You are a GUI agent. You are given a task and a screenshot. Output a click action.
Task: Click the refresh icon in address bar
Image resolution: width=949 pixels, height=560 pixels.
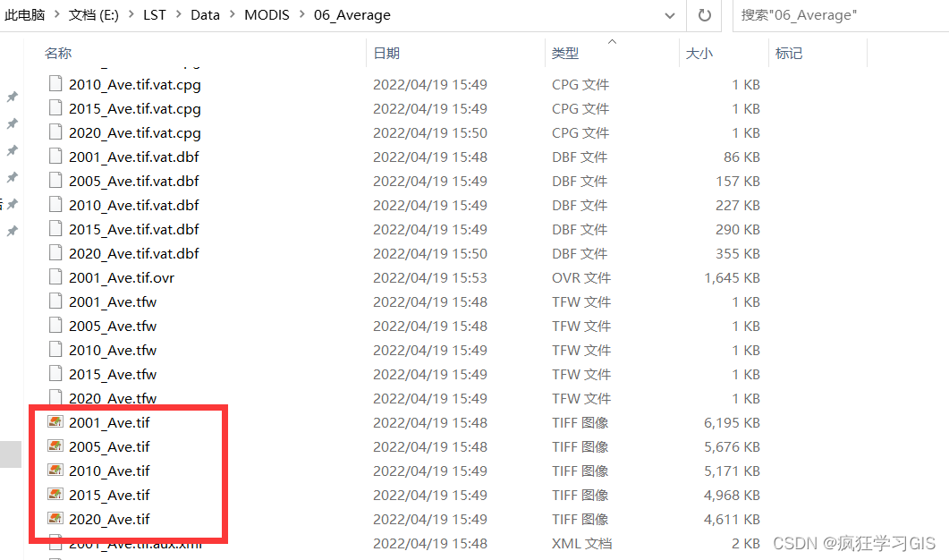[x=705, y=15]
